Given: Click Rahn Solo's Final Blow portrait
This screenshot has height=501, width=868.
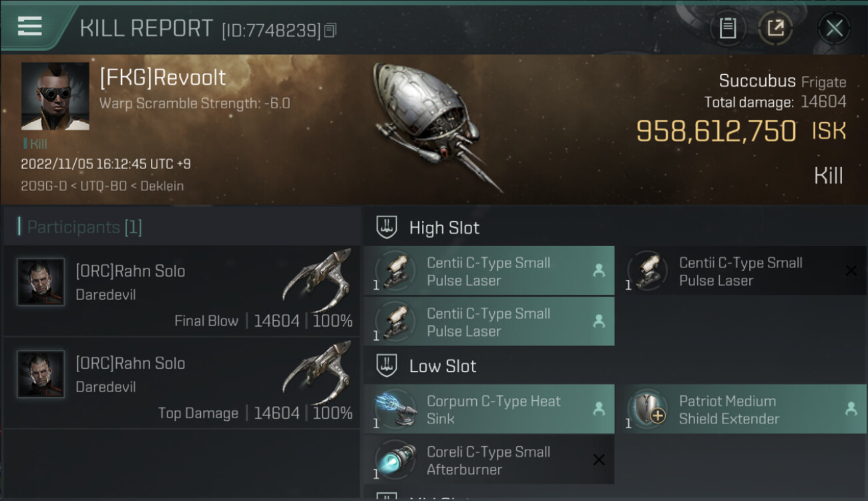Looking at the screenshot, I should click(41, 282).
